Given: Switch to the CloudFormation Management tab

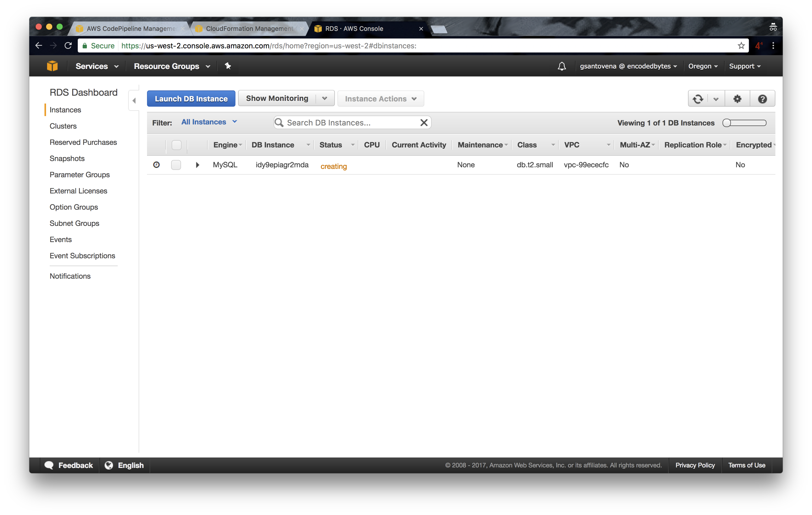Looking at the screenshot, I should click(x=249, y=29).
